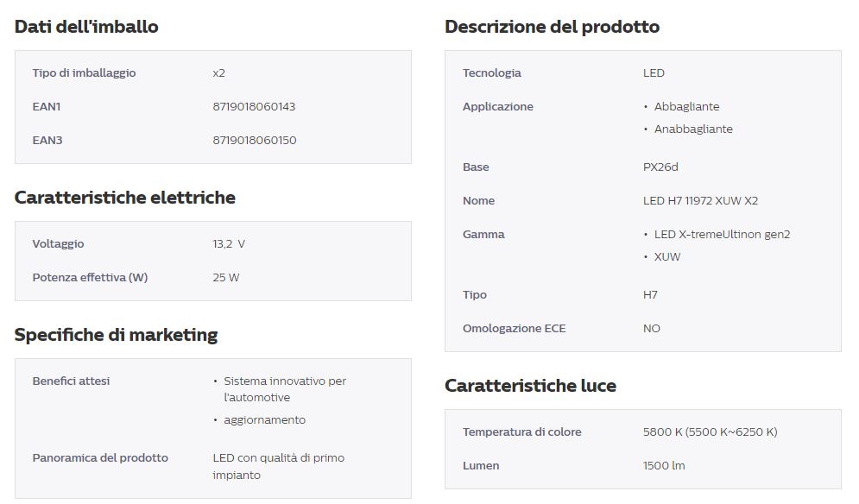Click the LED X-tremeUltinon gen2 item
859x504 pixels.
(722, 235)
